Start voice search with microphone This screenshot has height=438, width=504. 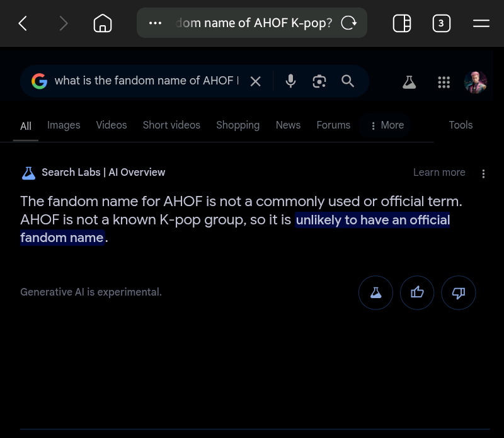click(x=290, y=81)
